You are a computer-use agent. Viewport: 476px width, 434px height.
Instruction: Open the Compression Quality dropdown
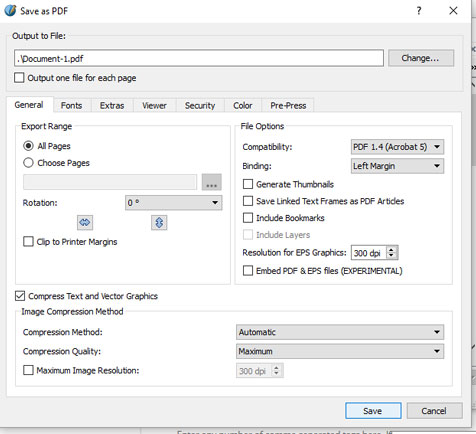click(x=340, y=351)
